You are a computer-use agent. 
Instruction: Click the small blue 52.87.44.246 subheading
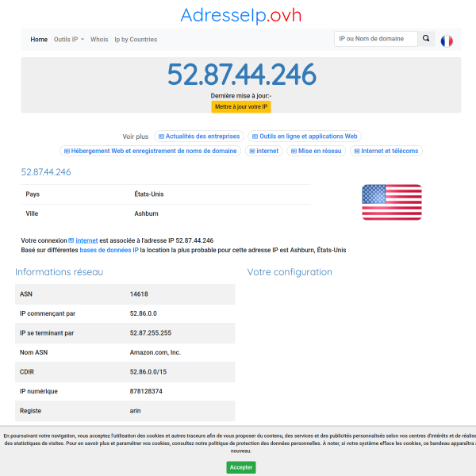click(x=46, y=172)
